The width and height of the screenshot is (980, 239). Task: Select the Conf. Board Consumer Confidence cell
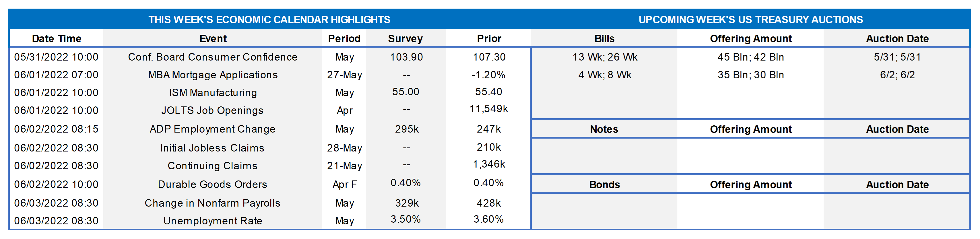213,57
